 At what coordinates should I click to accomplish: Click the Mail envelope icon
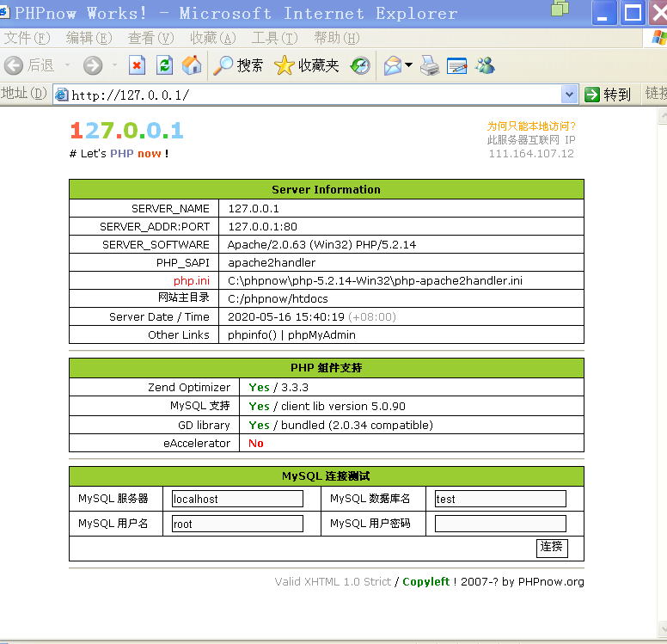(393, 65)
